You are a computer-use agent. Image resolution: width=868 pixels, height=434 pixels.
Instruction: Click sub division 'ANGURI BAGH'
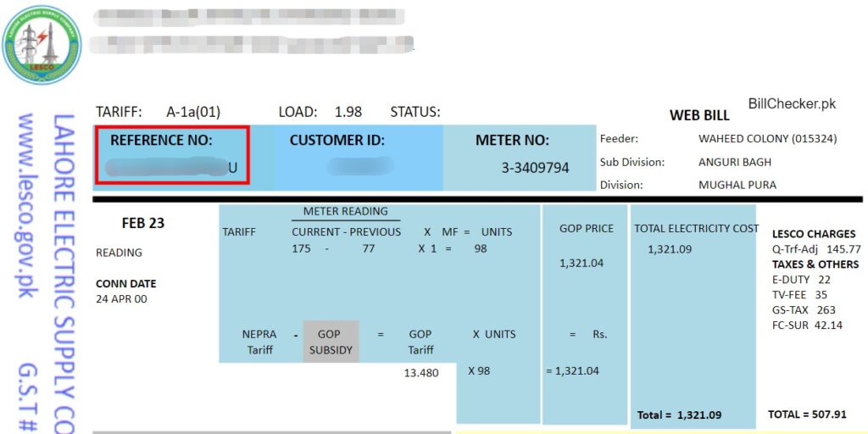pyautogui.click(x=735, y=162)
